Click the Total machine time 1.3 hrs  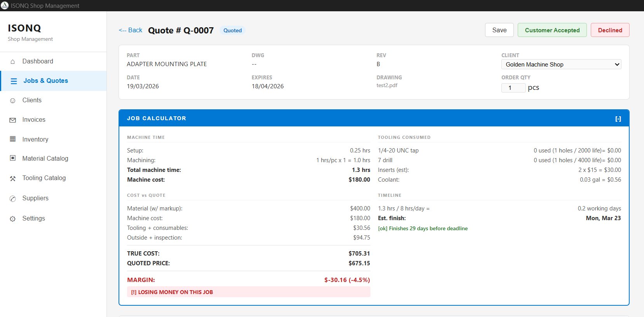[361, 170]
